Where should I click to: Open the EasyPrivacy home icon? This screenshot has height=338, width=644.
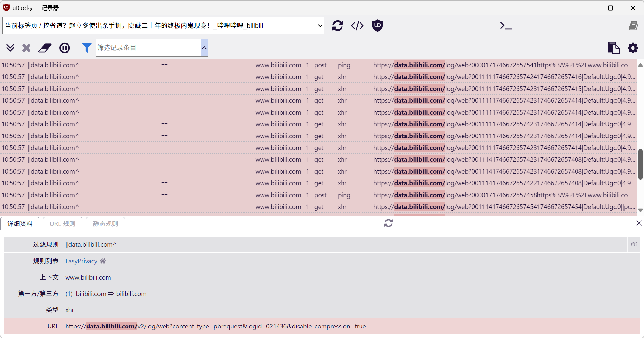click(103, 261)
